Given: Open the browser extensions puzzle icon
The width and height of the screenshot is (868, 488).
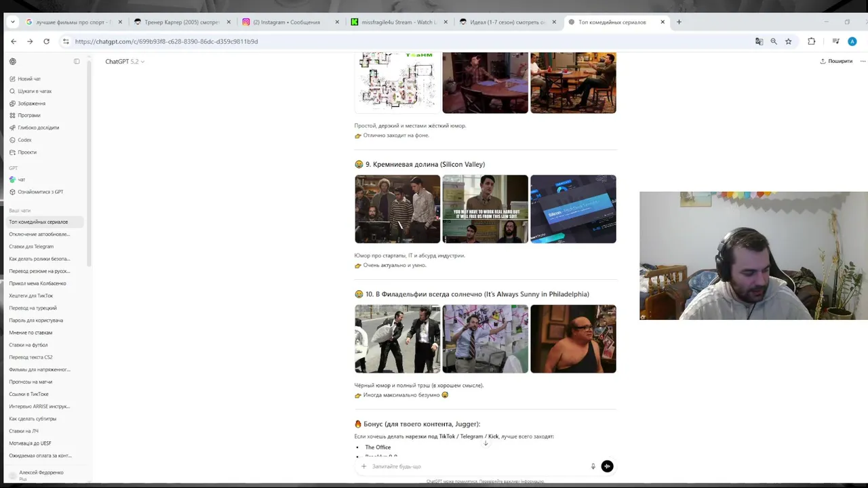Looking at the screenshot, I should 812,41.
